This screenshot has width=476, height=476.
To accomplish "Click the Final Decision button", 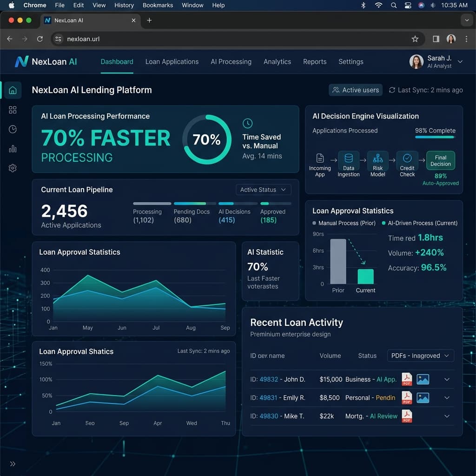I will [x=440, y=161].
